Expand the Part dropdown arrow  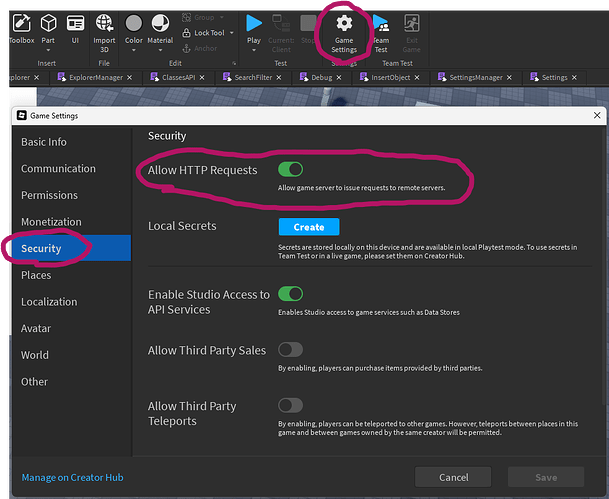point(48,50)
